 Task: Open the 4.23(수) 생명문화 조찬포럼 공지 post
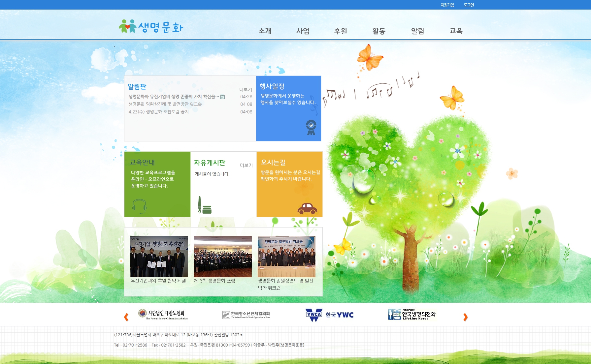(x=159, y=112)
